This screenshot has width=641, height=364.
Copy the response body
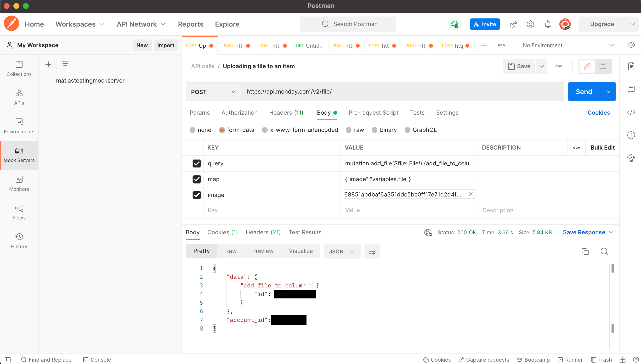pos(585,251)
